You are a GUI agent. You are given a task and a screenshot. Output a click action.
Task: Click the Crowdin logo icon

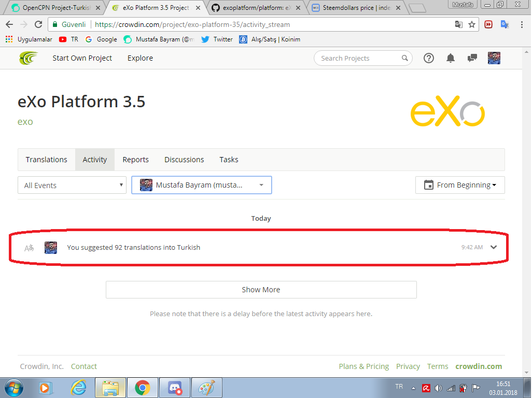click(29, 58)
